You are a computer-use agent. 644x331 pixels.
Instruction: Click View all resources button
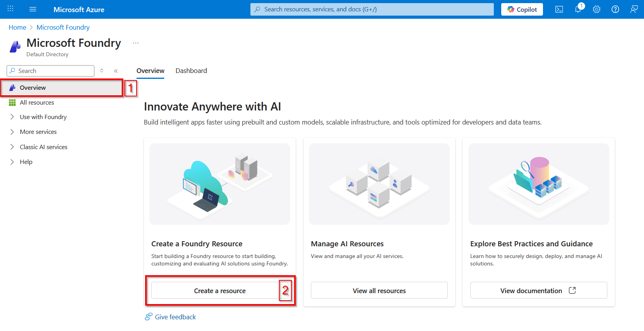379,291
